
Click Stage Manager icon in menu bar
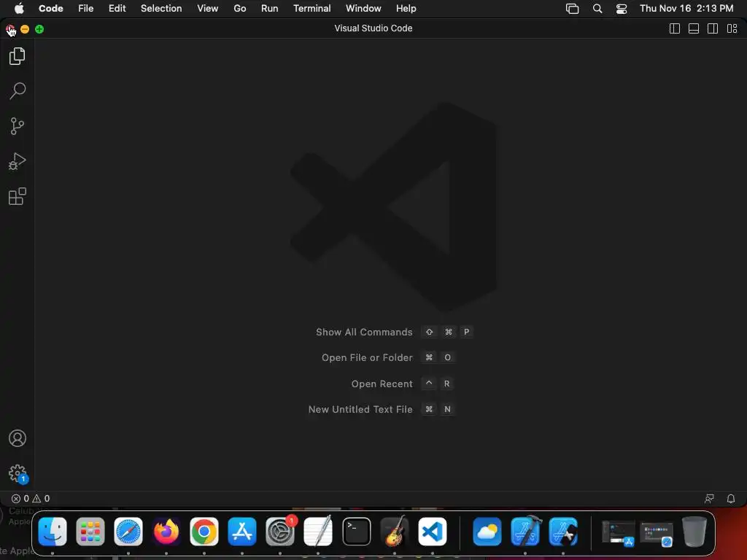click(572, 9)
